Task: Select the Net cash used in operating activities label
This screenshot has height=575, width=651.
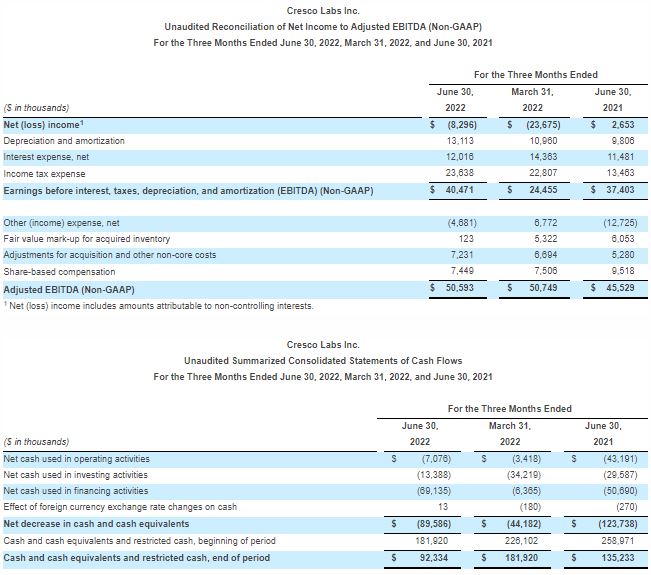Action: [78, 459]
